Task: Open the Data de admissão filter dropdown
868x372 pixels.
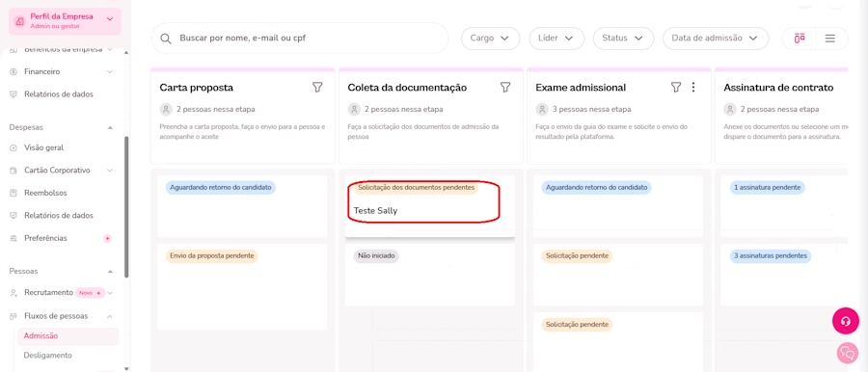Action: pyautogui.click(x=716, y=39)
